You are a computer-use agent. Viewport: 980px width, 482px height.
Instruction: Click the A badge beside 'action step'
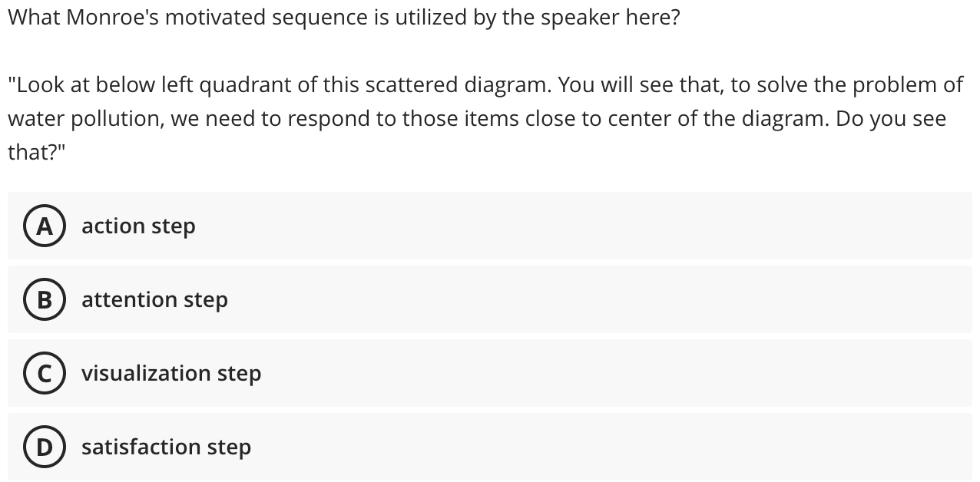tap(44, 226)
